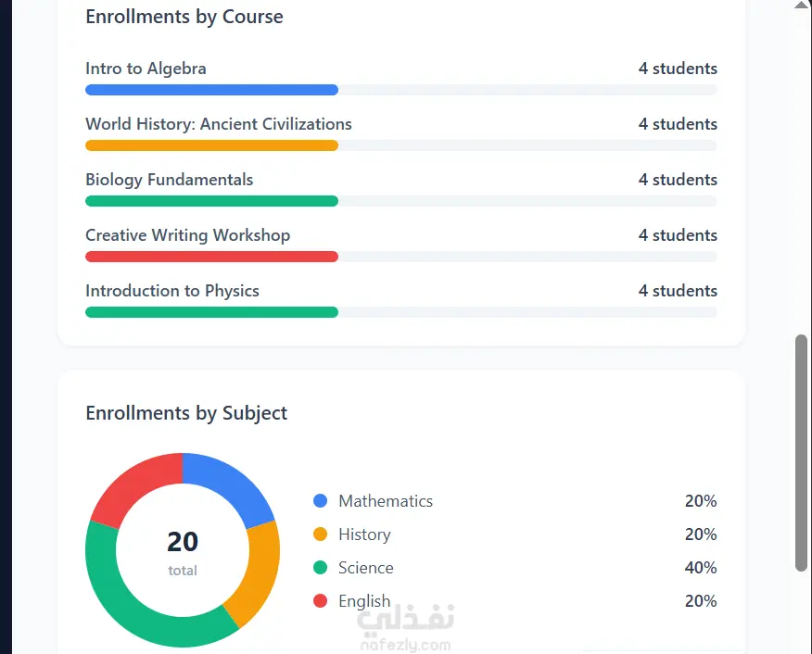Click the green Science legend dot
This screenshot has width=812, height=654.
pyautogui.click(x=320, y=568)
